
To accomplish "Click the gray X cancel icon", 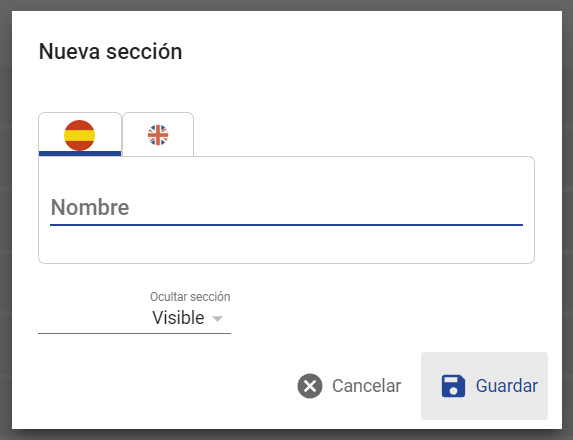I will coord(310,386).
